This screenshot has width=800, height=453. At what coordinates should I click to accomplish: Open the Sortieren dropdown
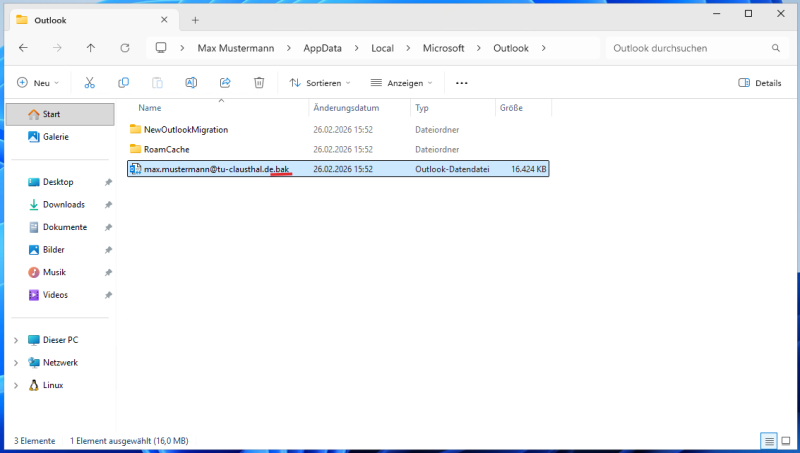tap(320, 83)
